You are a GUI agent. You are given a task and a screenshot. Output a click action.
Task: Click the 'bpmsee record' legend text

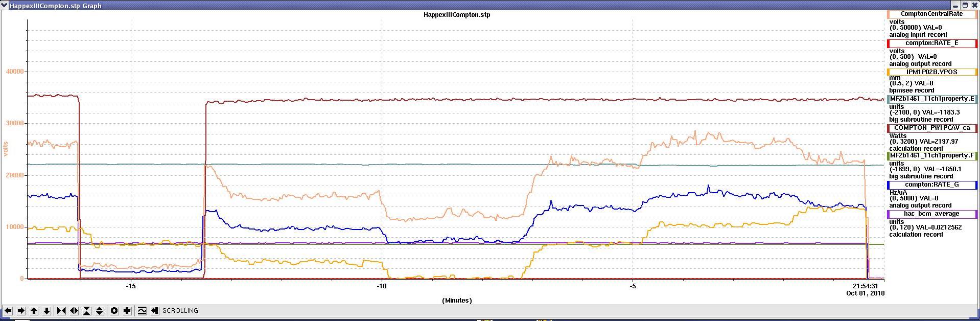(911, 90)
